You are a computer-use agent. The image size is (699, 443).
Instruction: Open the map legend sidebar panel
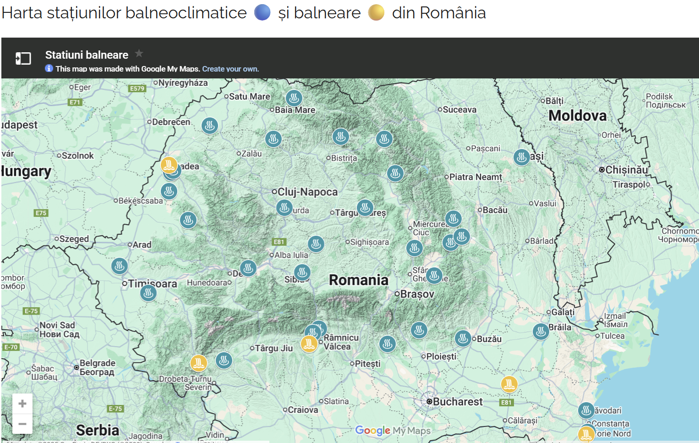click(22, 59)
